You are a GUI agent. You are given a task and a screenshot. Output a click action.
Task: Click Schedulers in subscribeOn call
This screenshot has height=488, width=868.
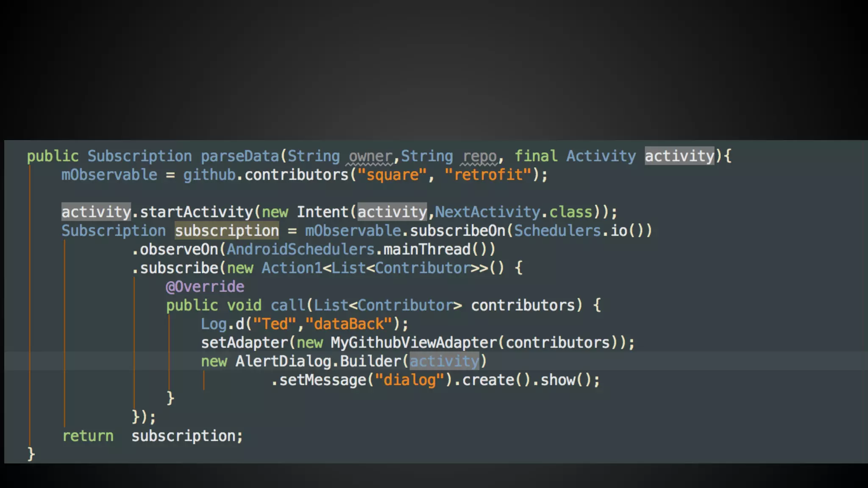(x=557, y=231)
